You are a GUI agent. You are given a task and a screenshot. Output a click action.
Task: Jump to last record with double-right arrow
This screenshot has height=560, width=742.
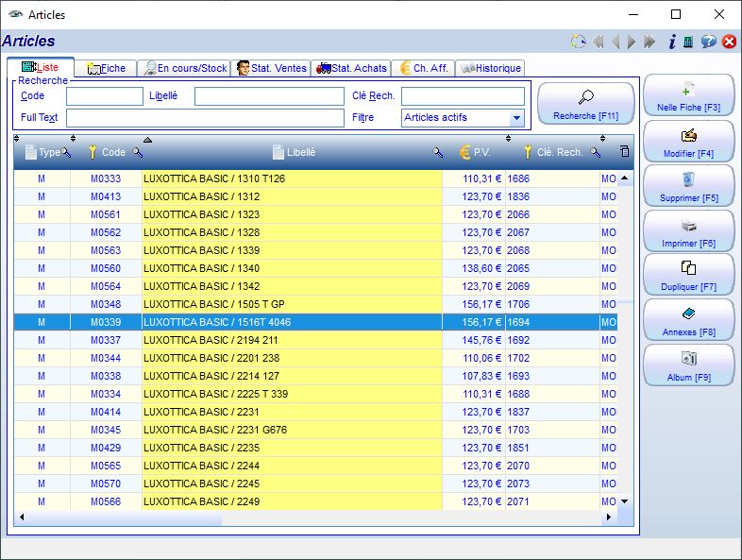[x=649, y=42]
